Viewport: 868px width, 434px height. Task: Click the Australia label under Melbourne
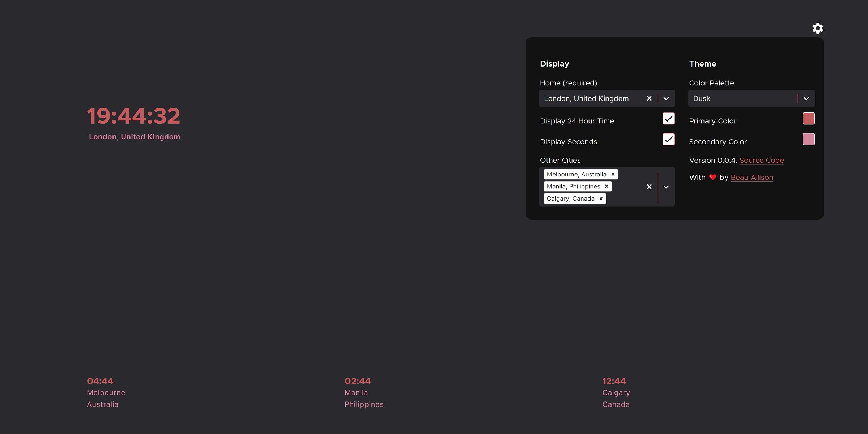(x=103, y=404)
